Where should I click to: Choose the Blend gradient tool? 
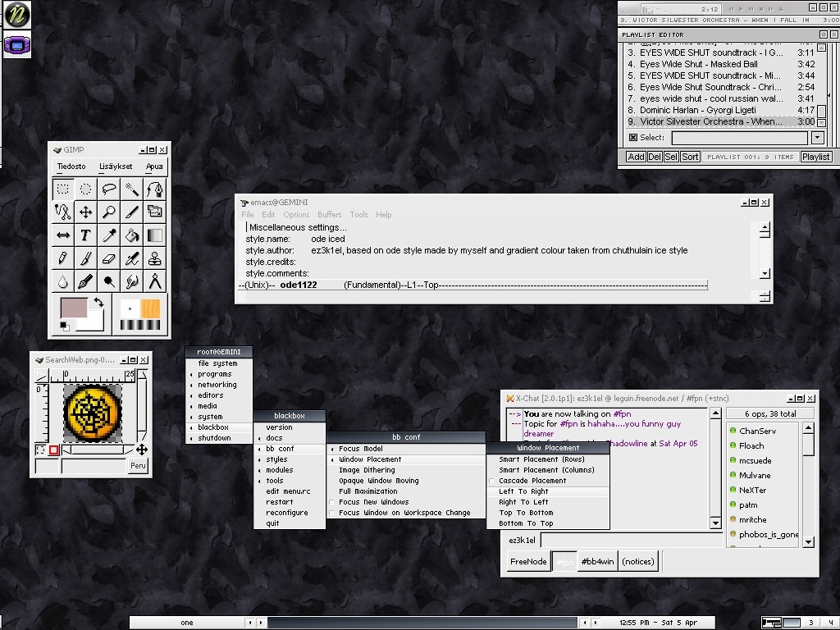(155, 235)
